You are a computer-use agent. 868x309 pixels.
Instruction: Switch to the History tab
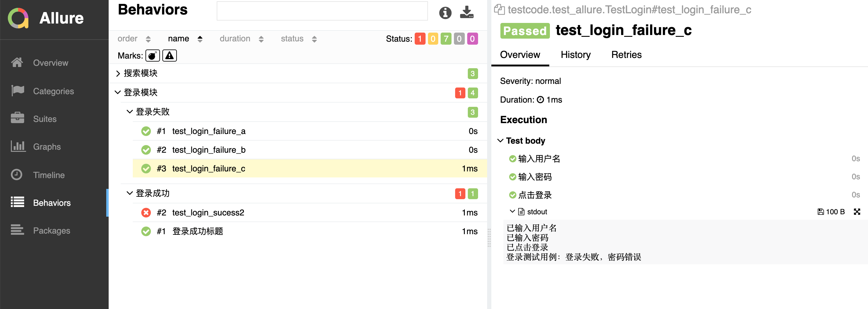click(x=575, y=55)
